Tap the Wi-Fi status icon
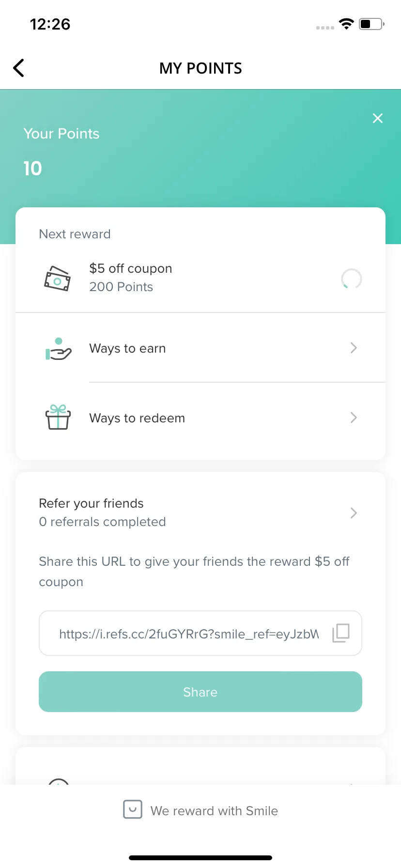 point(346,24)
